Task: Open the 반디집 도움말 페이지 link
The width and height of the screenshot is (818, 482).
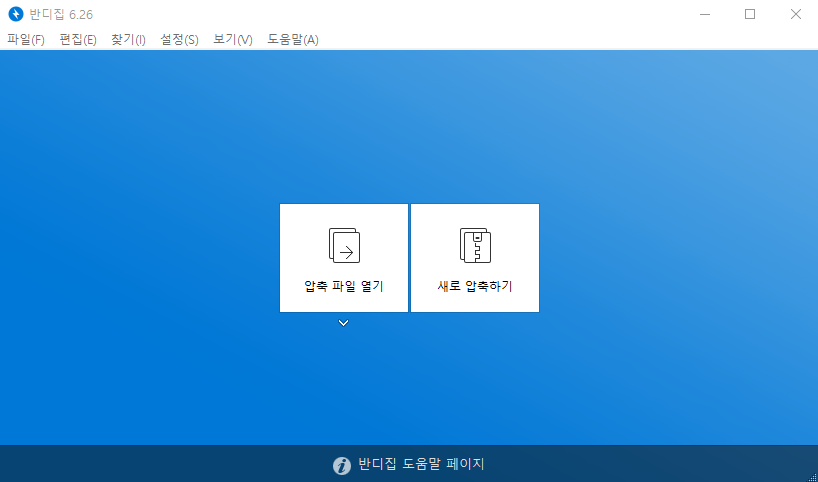Action: click(422, 464)
